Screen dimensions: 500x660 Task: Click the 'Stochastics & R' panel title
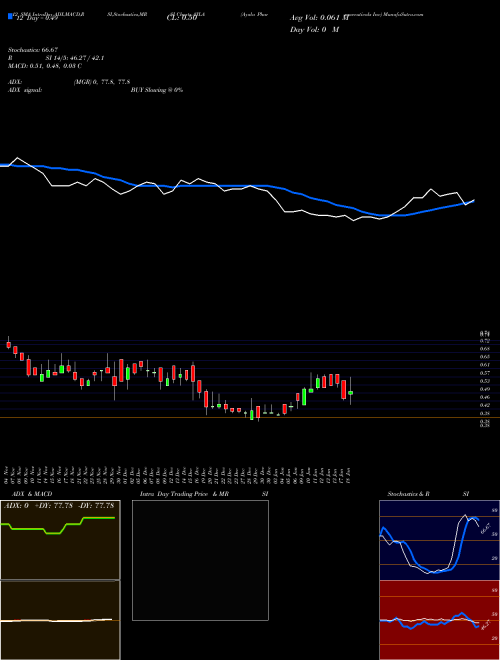(x=408, y=494)
